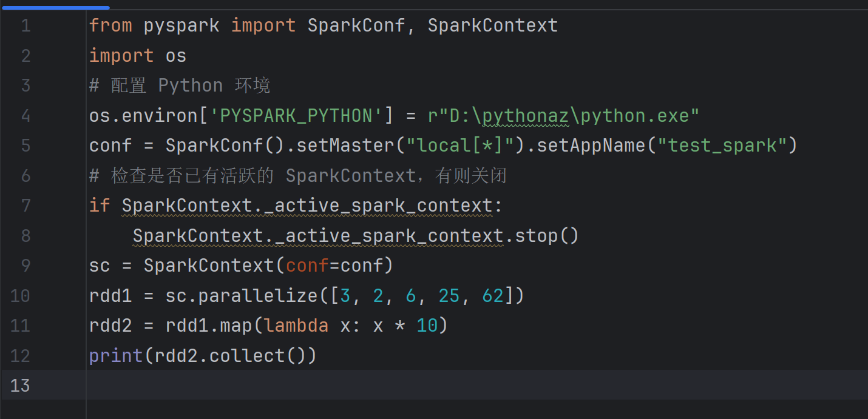Click 'from' keyword on line 1

[x=110, y=25]
